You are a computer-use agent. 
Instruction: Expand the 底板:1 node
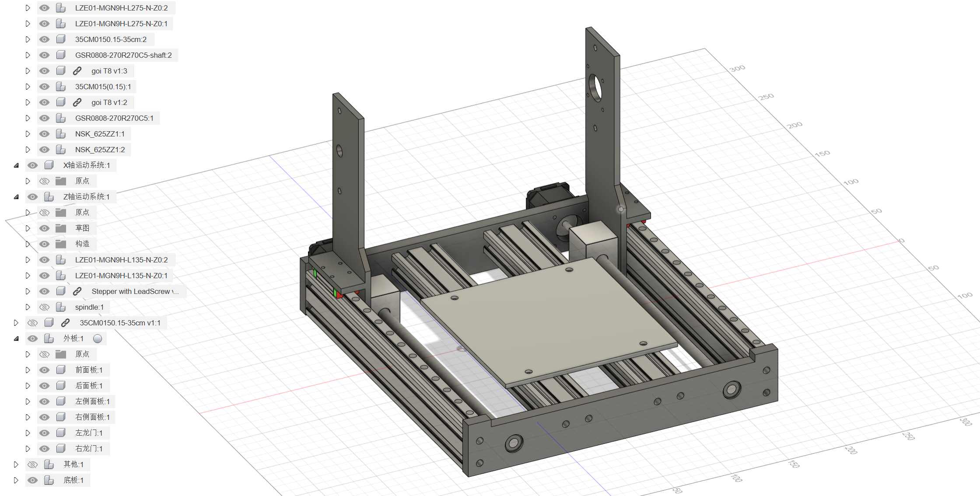(x=16, y=480)
